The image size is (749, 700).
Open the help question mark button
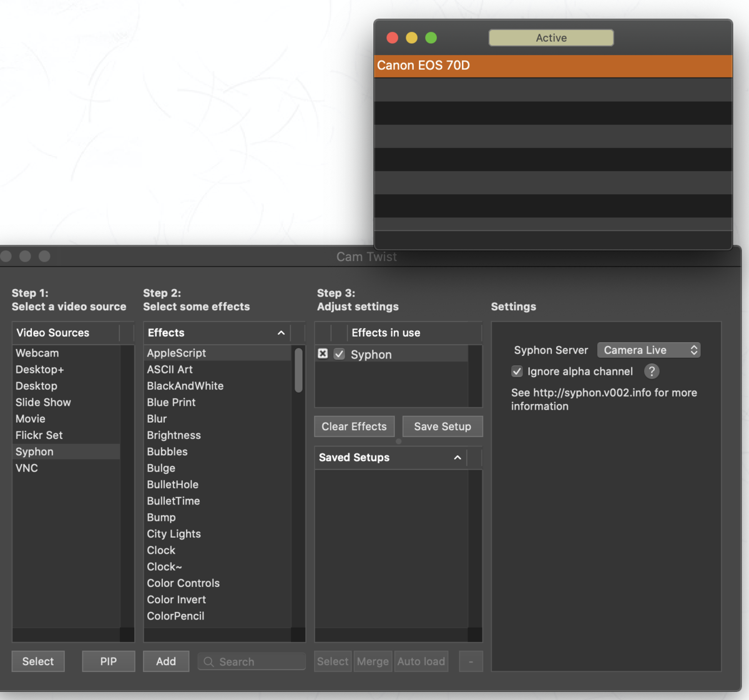click(x=652, y=372)
